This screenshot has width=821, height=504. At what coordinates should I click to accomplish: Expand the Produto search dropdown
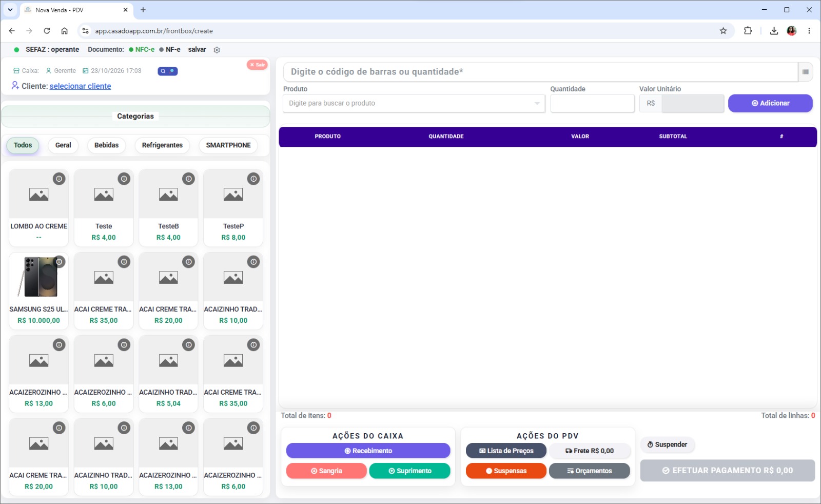pyautogui.click(x=537, y=103)
